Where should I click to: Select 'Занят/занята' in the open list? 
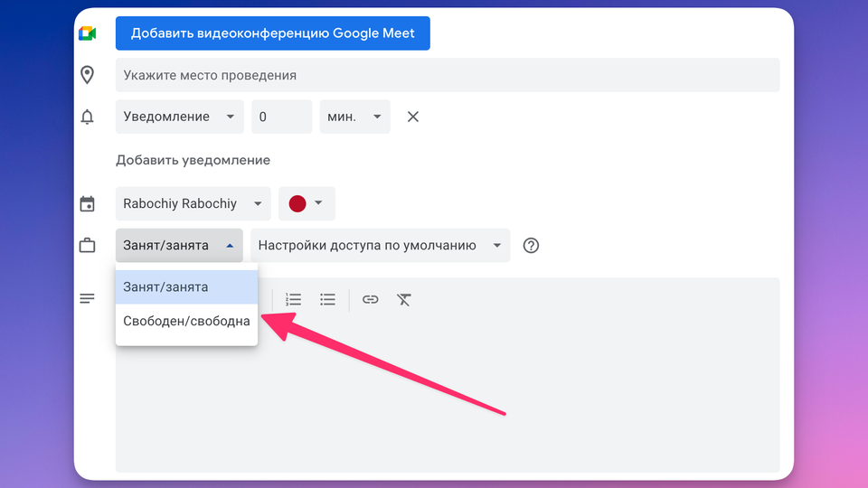click(x=186, y=287)
